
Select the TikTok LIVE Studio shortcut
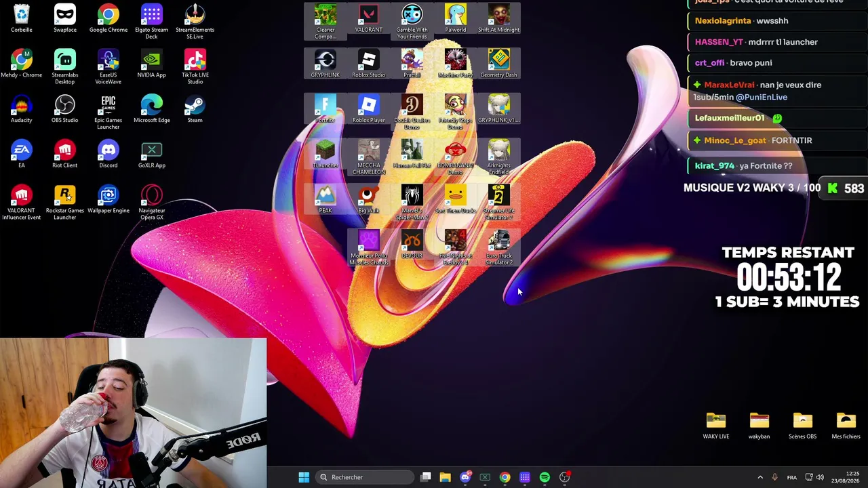[195, 68]
